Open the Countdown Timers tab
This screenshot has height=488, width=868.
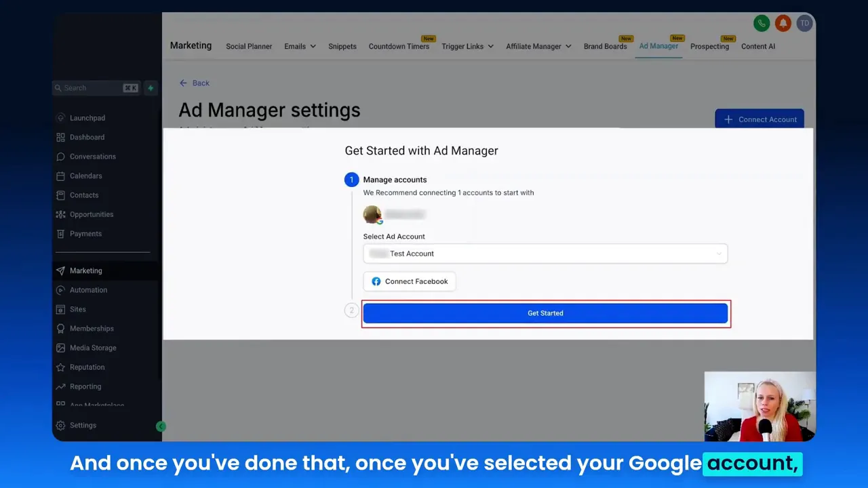pos(399,46)
